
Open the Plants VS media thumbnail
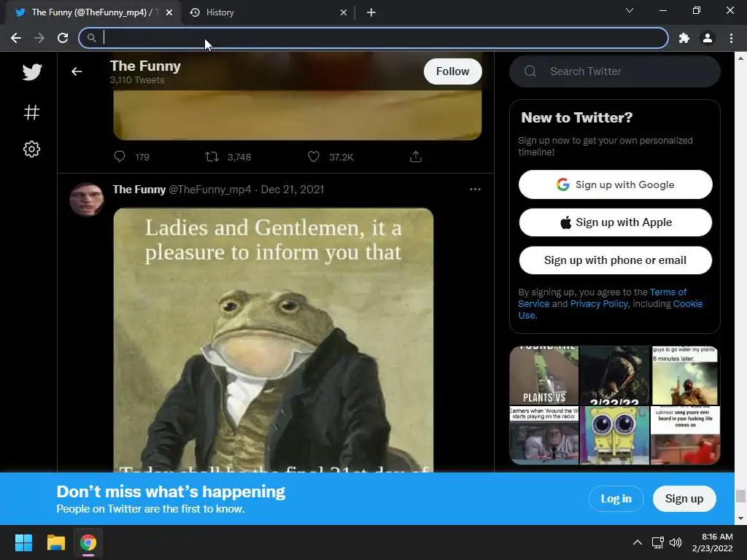pos(544,376)
